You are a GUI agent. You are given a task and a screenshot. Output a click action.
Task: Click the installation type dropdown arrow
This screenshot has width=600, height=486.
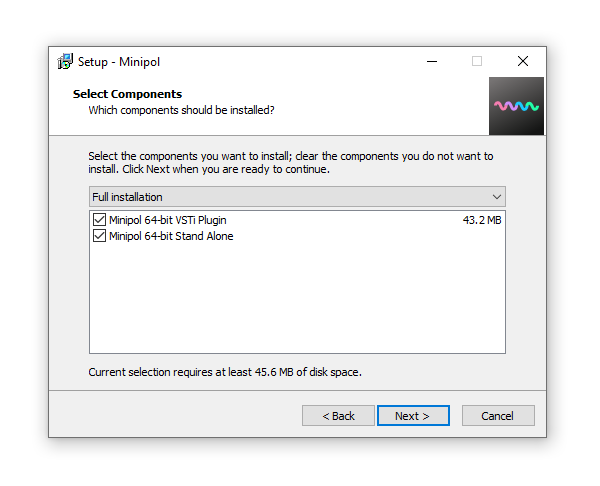pos(496,197)
